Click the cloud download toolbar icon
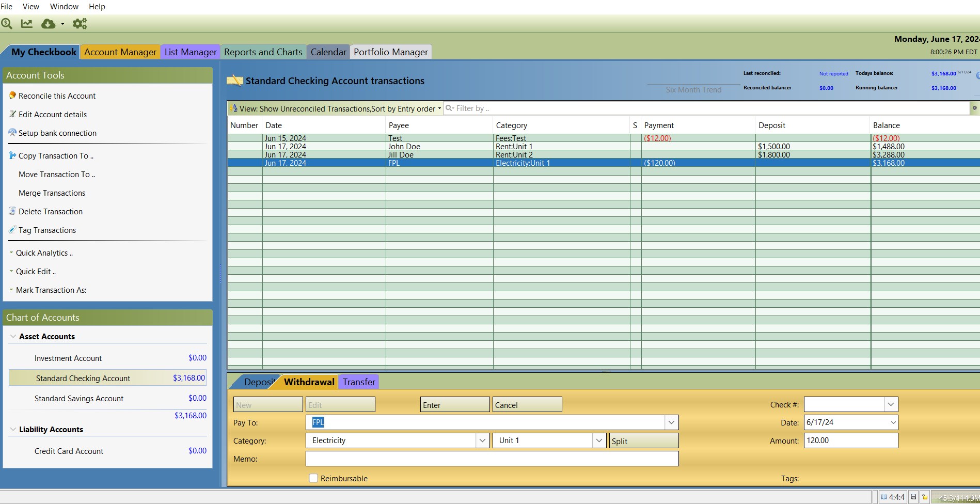 tap(49, 24)
